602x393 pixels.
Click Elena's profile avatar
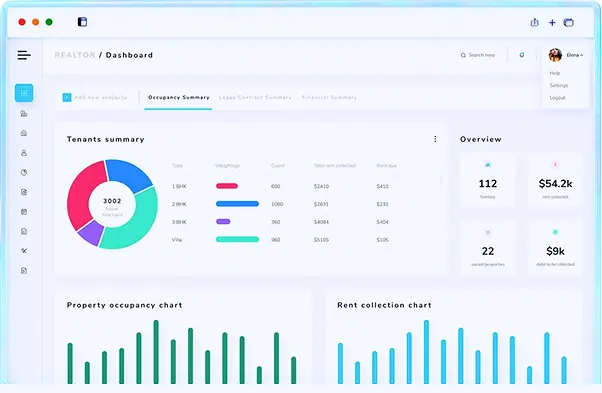(555, 55)
